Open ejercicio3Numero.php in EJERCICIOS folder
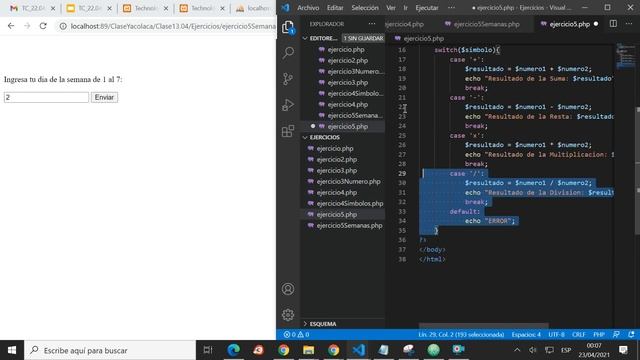This screenshot has width=640, height=360. pos(348,181)
